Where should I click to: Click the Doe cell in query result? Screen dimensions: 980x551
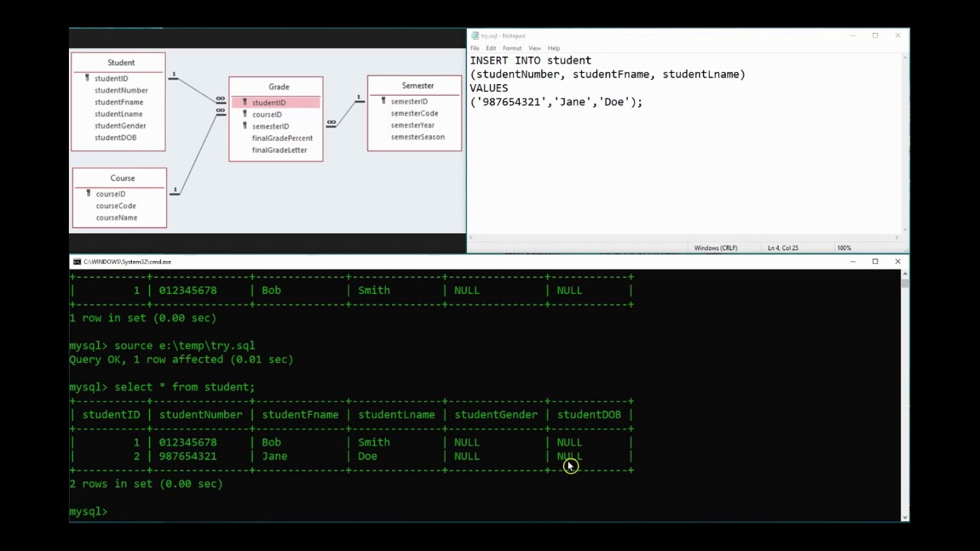point(367,456)
